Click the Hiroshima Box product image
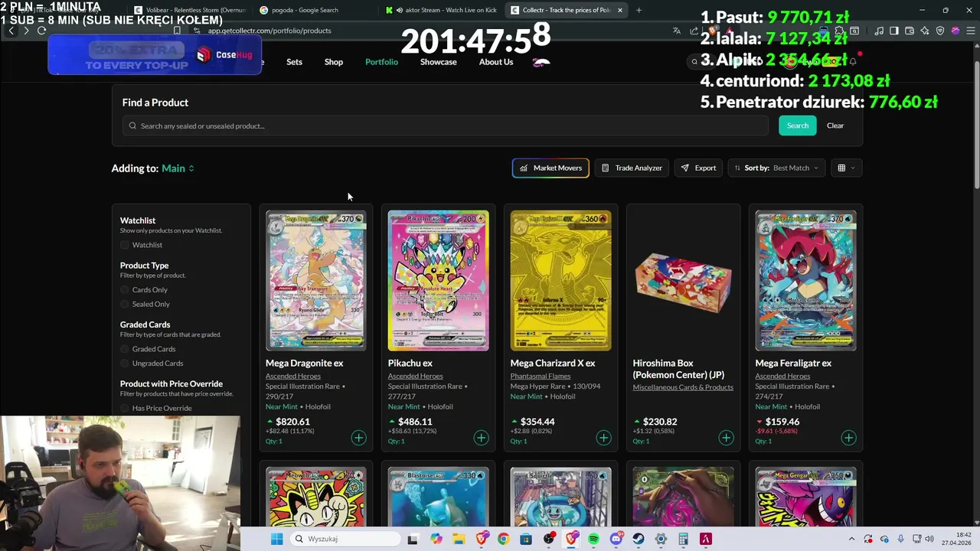This screenshot has height=551, width=980. [683, 281]
